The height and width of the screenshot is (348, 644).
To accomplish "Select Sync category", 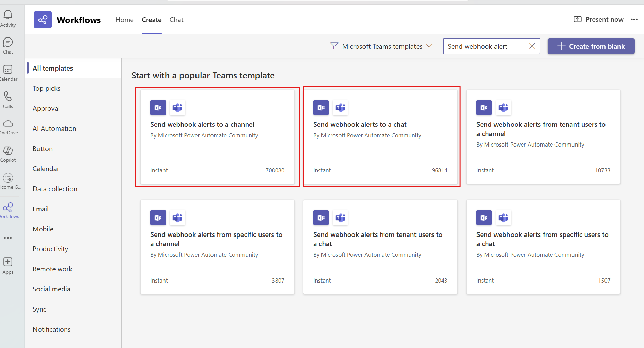I will [x=74, y=309].
